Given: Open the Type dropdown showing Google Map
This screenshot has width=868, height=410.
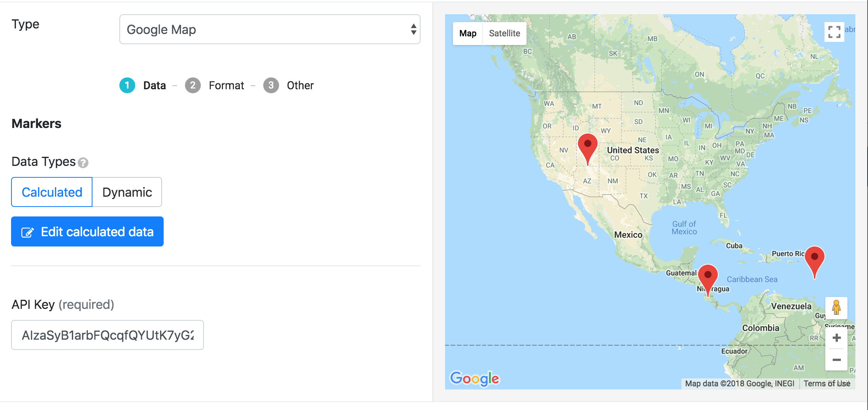Looking at the screenshot, I should pyautogui.click(x=270, y=30).
